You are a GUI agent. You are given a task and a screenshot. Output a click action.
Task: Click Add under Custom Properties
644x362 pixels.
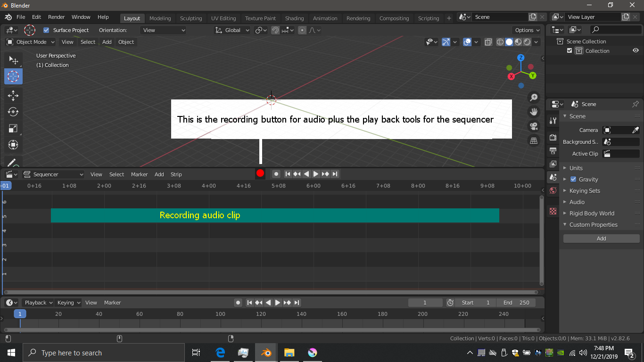pyautogui.click(x=602, y=239)
